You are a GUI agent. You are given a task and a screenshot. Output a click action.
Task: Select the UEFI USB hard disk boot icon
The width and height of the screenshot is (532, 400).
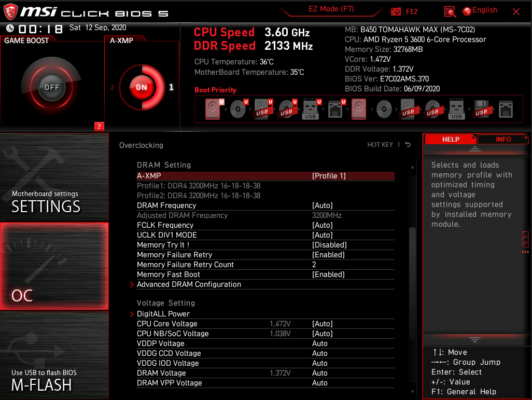tap(262, 109)
